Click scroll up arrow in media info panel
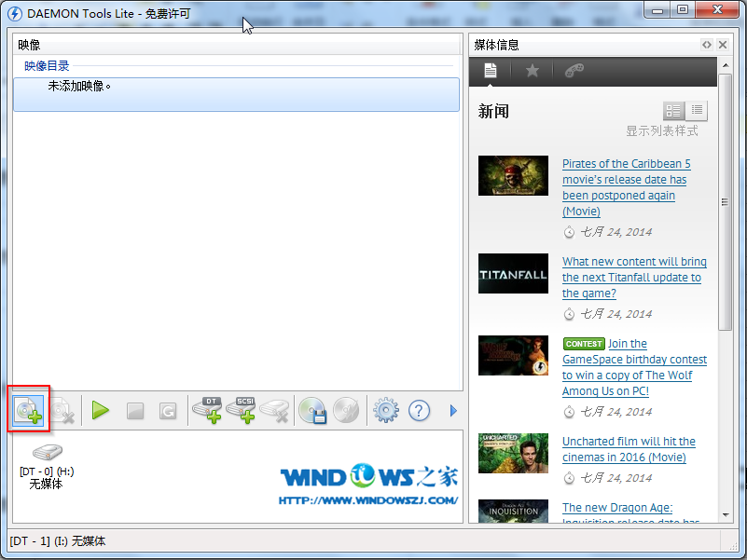This screenshot has width=747, height=560. click(x=726, y=65)
